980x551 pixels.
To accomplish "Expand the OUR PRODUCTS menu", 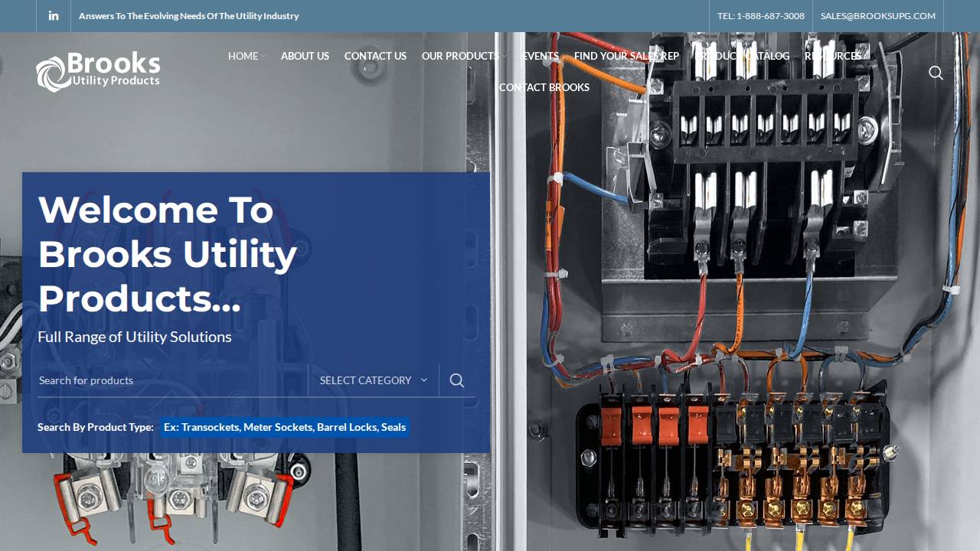I will (459, 56).
